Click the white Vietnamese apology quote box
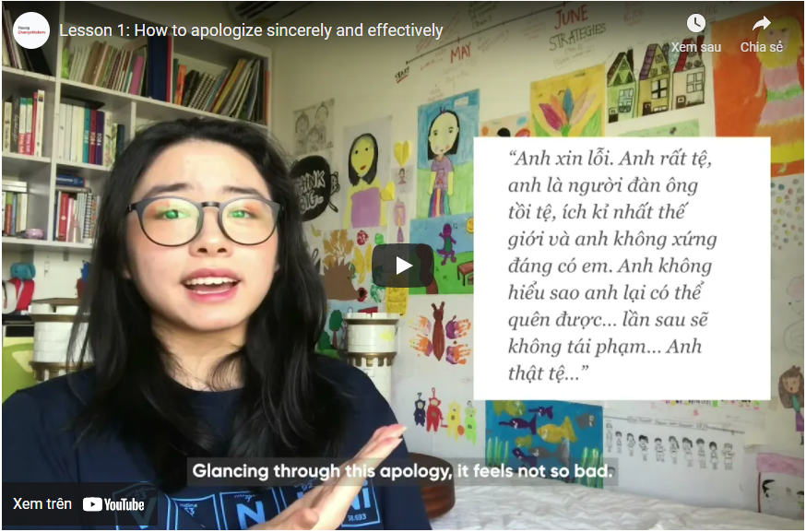806x532 pixels. click(x=622, y=268)
